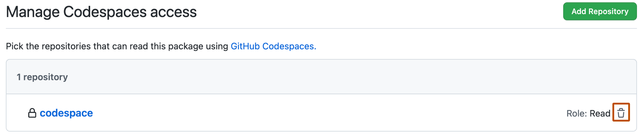
Task: Click the "1 repository" list header
Action: click(x=42, y=77)
